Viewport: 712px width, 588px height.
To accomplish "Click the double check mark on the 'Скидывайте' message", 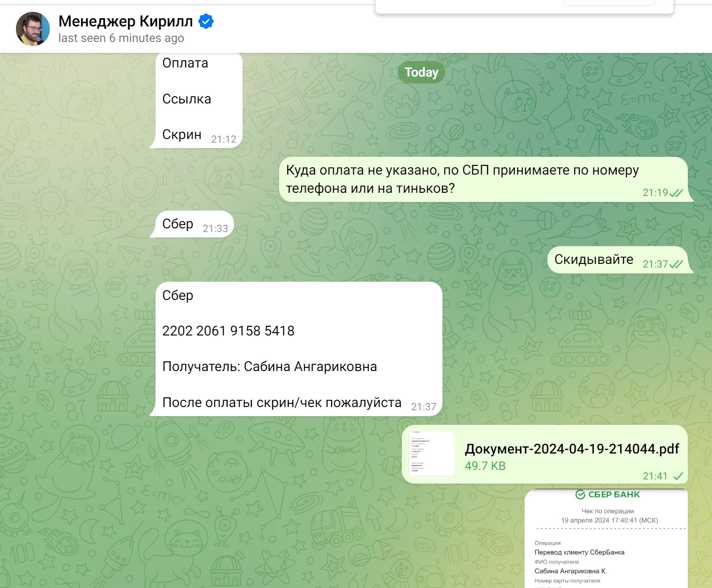I will [676, 264].
